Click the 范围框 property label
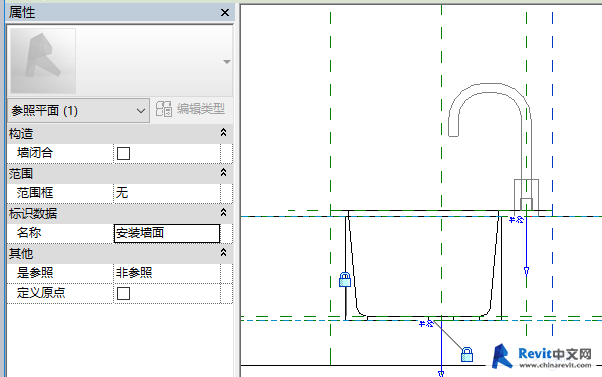Image resolution: width=602 pixels, height=377 pixels. pyautogui.click(x=35, y=193)
